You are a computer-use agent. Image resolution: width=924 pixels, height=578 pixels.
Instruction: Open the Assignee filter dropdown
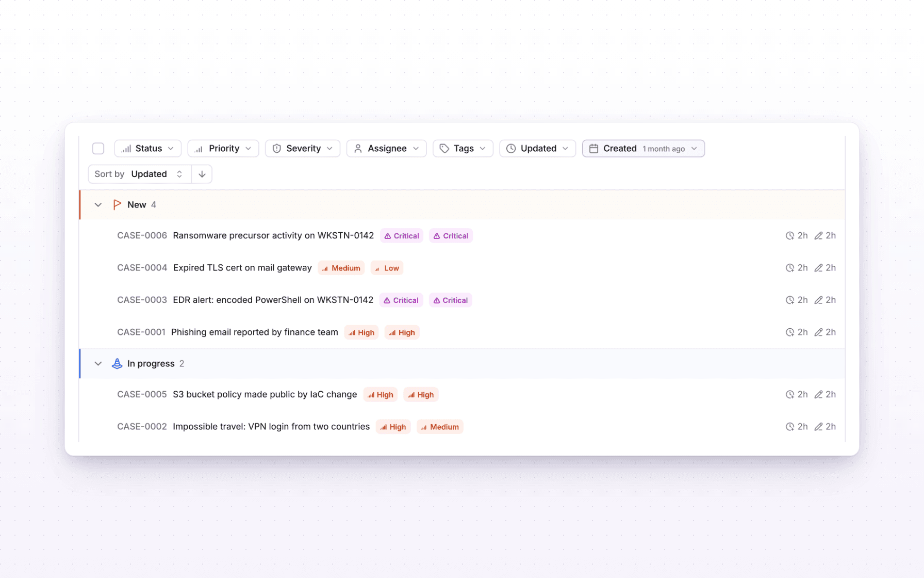(387, 149)
